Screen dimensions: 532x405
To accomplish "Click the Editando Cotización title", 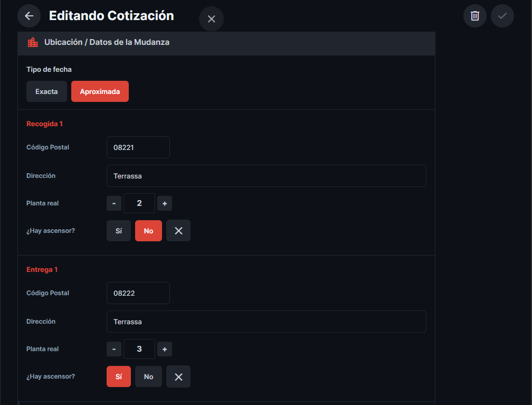I will tap(111, 16).
